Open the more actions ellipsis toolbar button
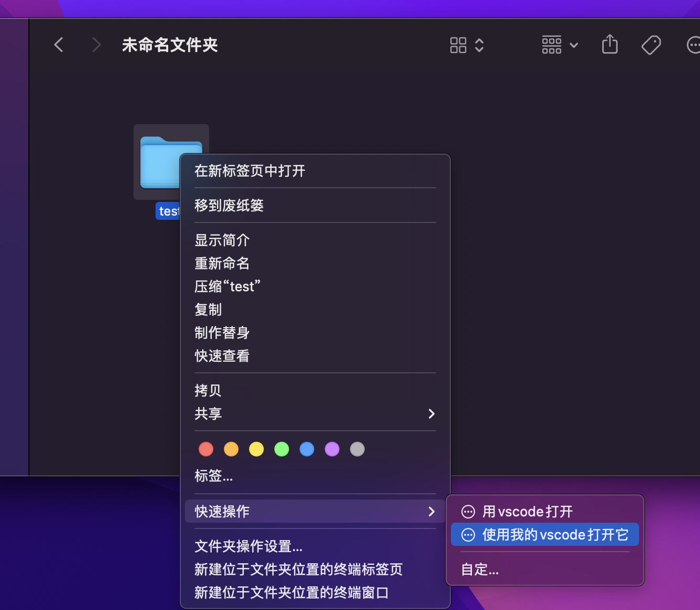Image resolution: width=700 pixels, height=610 pixels. [x=694, y=45]
